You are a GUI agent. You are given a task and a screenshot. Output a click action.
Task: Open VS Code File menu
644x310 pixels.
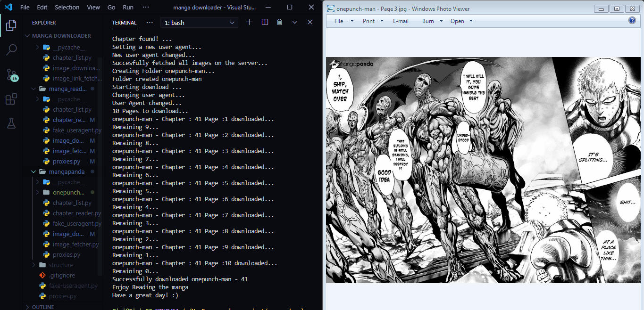(25, 8)
